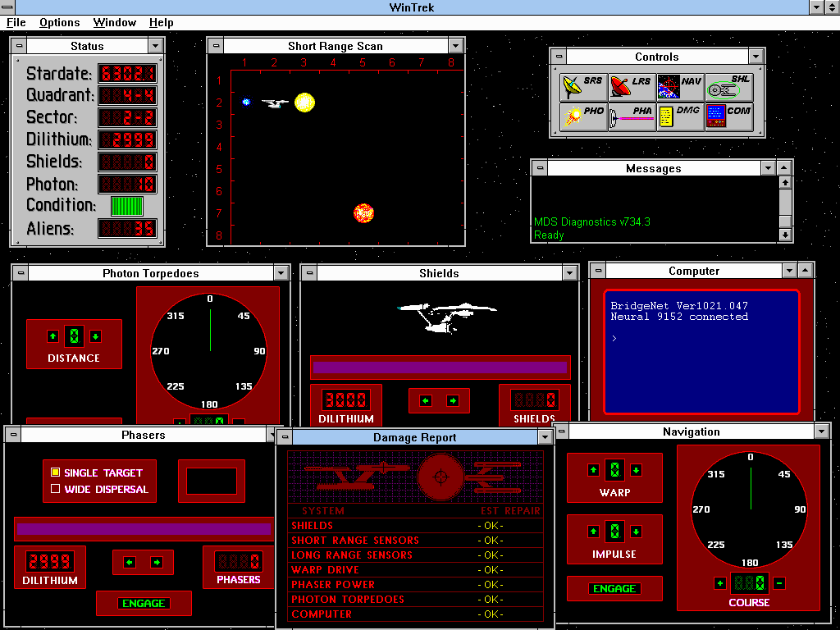Open Controls window dropdown arrow
Image resolution: width=840 pixels, height=630 pixels.
756,57
